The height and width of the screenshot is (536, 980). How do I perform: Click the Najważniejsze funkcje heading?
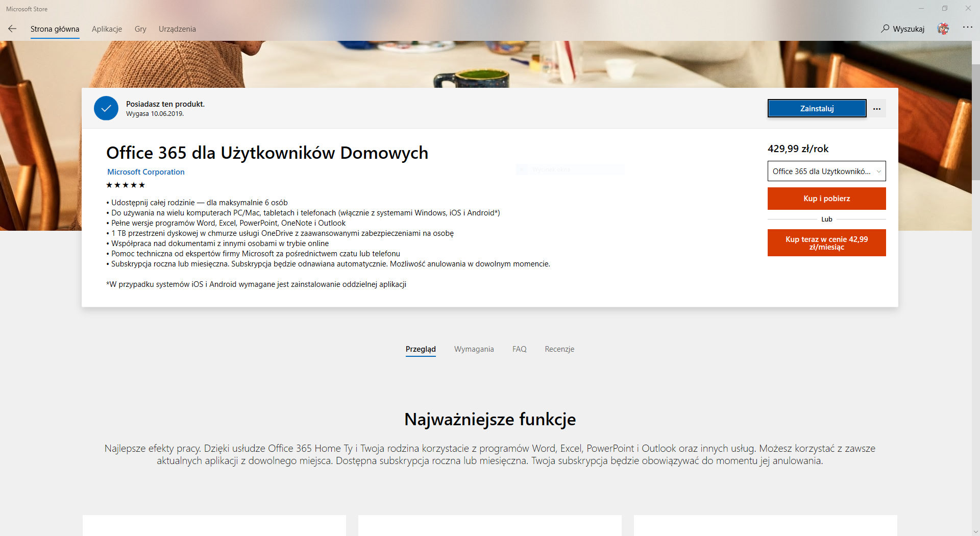pyautogui.click(x=490, y=419)
